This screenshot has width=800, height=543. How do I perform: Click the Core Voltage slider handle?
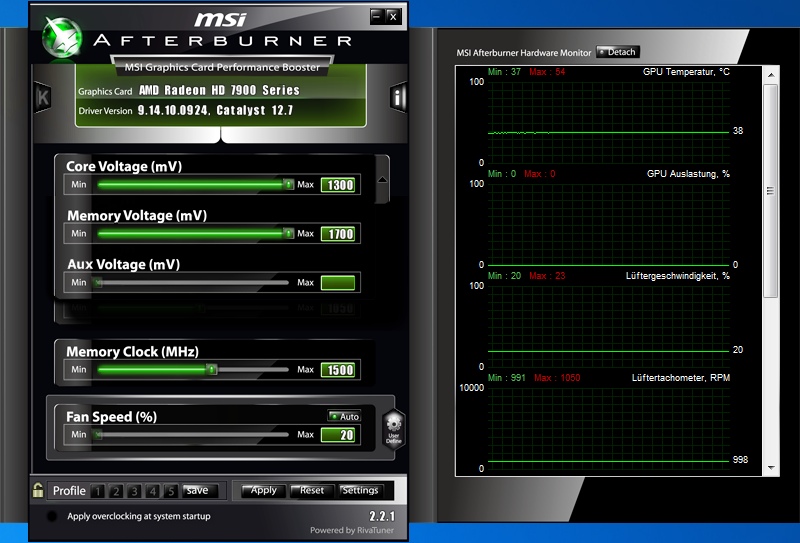pos(288,184)
